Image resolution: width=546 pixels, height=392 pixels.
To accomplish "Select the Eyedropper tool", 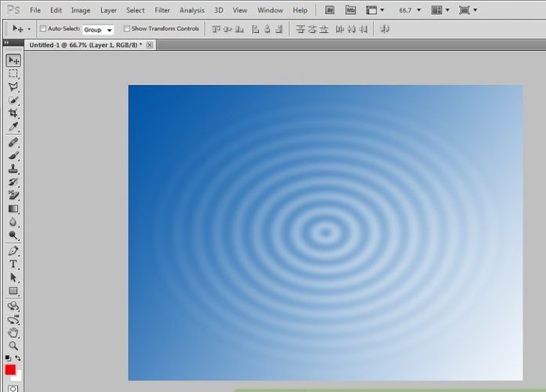I will pos(13,127).
